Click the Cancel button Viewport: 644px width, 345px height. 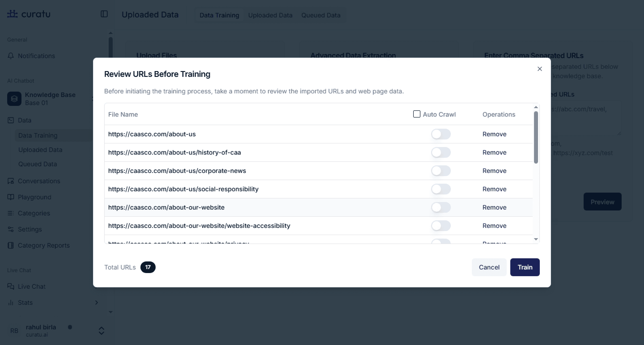click(x=489, y=267)
